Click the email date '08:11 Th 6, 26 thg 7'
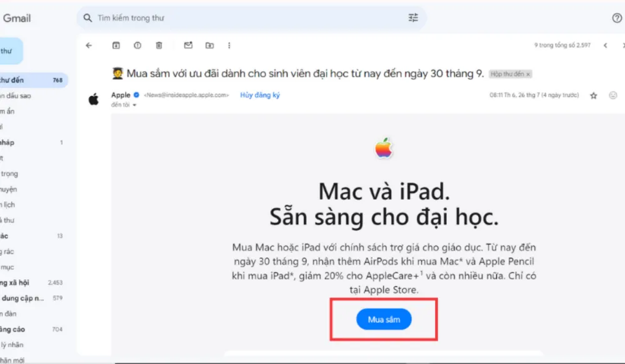 click(534, 95)
